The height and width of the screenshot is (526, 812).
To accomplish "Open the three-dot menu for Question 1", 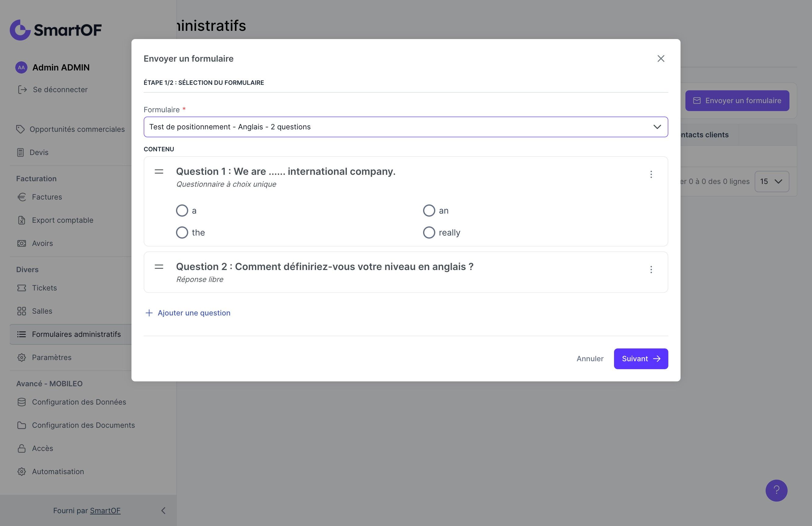I will [x=651, y=175].
